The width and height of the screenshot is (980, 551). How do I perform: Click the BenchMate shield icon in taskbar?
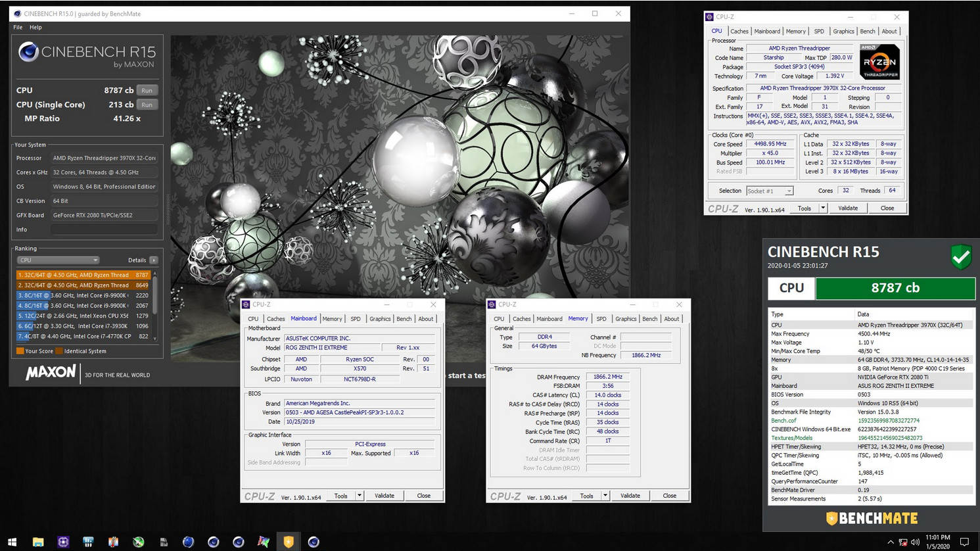[289, 542]
